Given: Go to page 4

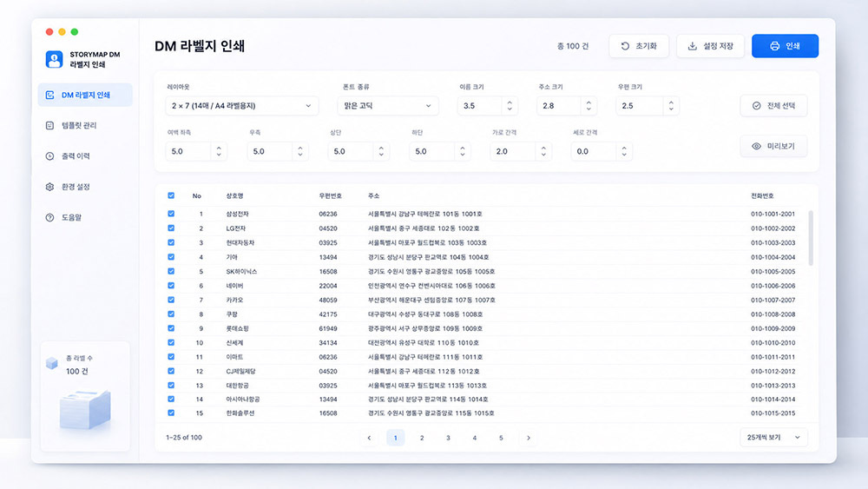Looking at the screenshot, I should 475,438.
